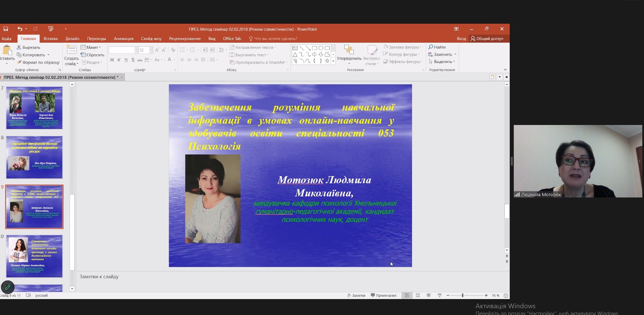Open the font size dropdown showing 32
The height and width of the screenshot is (315, 644).
[x=151, y=50]
